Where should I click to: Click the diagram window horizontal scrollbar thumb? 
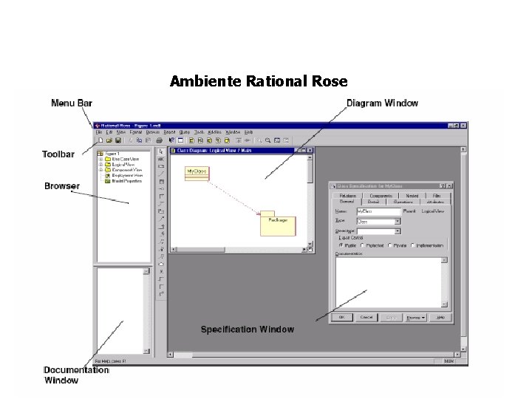[x=201, y=250]
